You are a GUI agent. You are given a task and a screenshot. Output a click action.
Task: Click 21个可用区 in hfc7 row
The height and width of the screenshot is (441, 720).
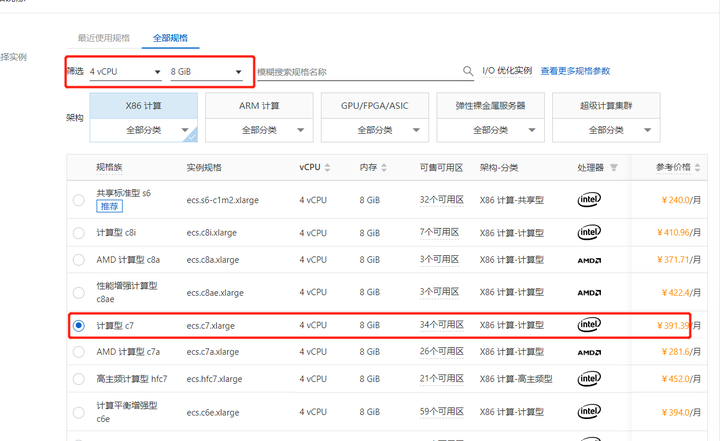click(x=442, y=379)
